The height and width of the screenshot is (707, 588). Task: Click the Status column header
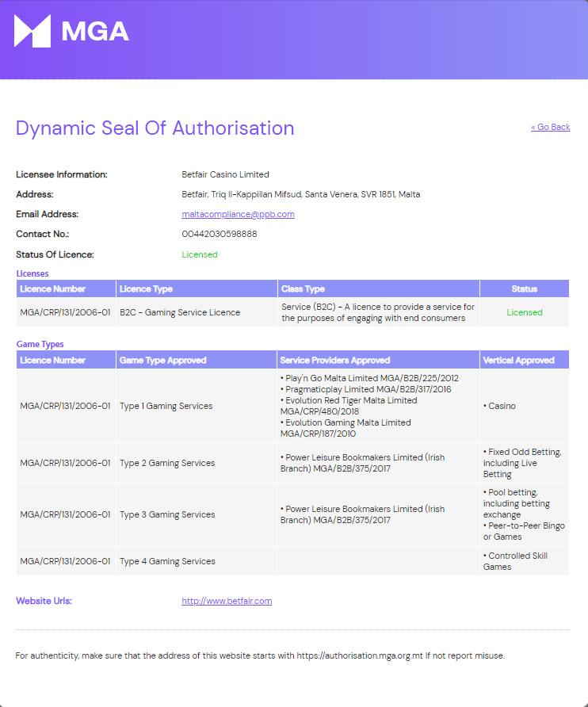(525, 289)
